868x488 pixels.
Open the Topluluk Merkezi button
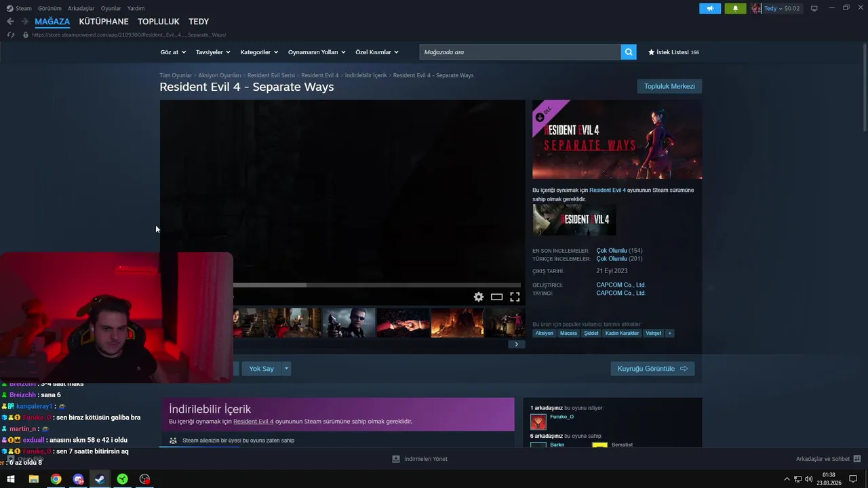click(x=669, y=86)
